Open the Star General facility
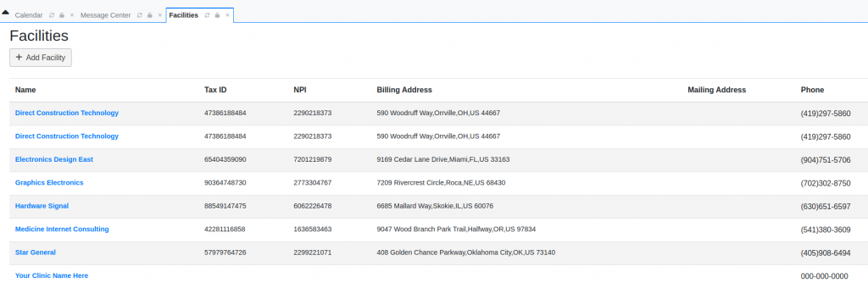868x305 pixels. click(x=36, y=252)
